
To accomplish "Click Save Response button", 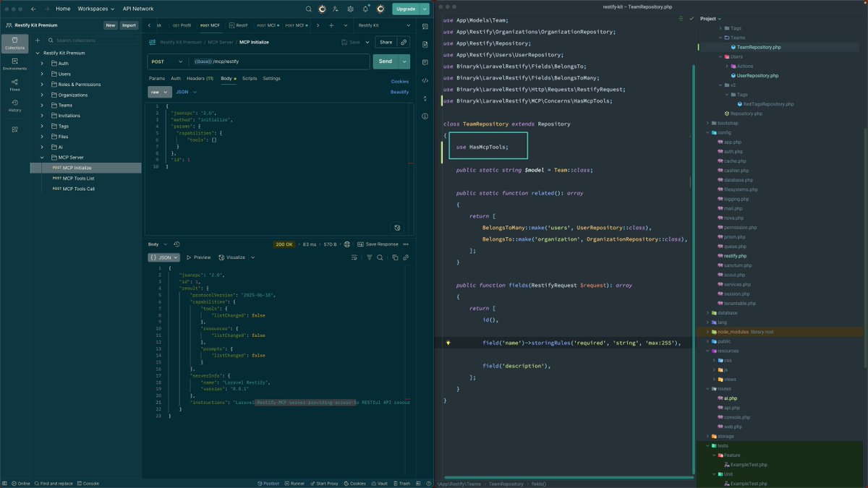I will point(378,244).
